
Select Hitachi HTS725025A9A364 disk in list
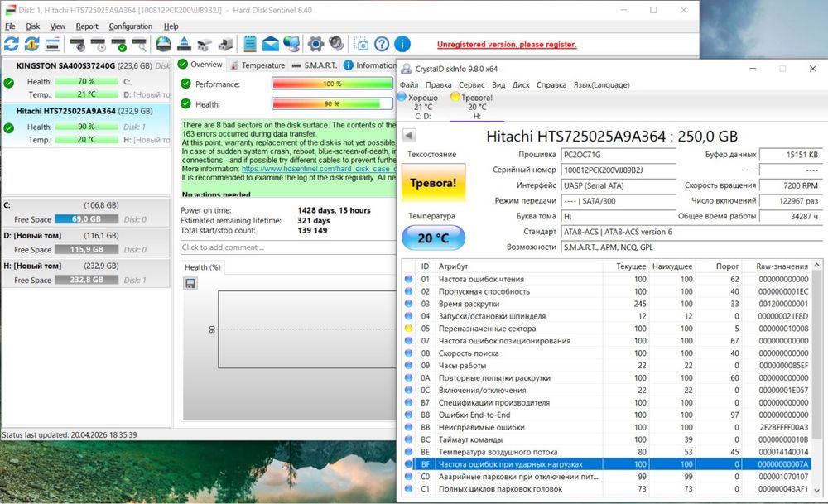click(86, 126)
